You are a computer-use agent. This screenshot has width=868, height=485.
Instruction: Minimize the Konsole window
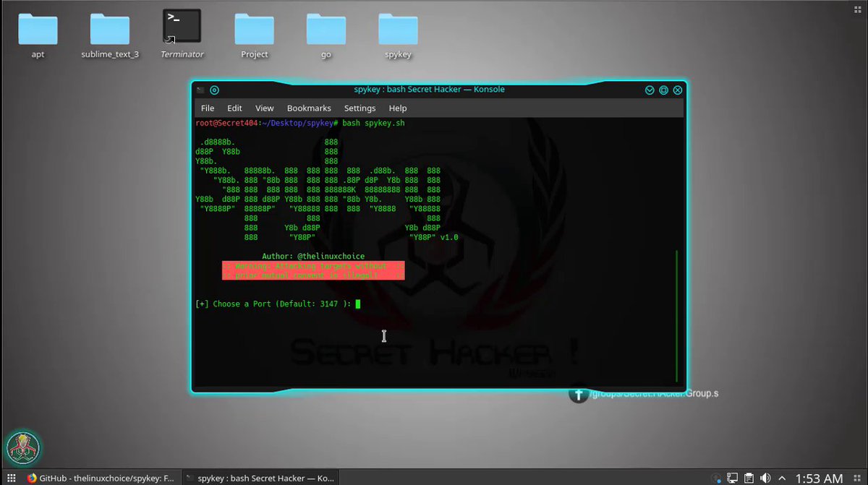click(650, 90)
